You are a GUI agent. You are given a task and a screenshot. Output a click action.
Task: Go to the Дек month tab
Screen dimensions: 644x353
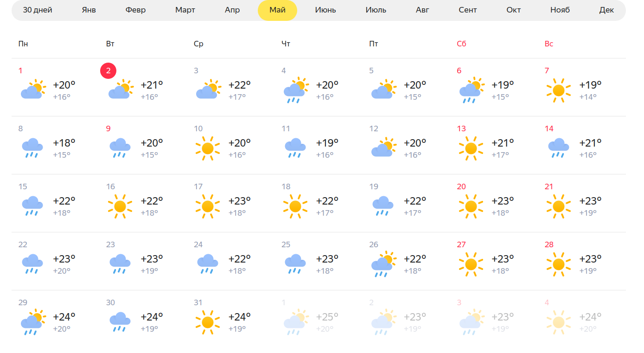[x=606, y=10]
